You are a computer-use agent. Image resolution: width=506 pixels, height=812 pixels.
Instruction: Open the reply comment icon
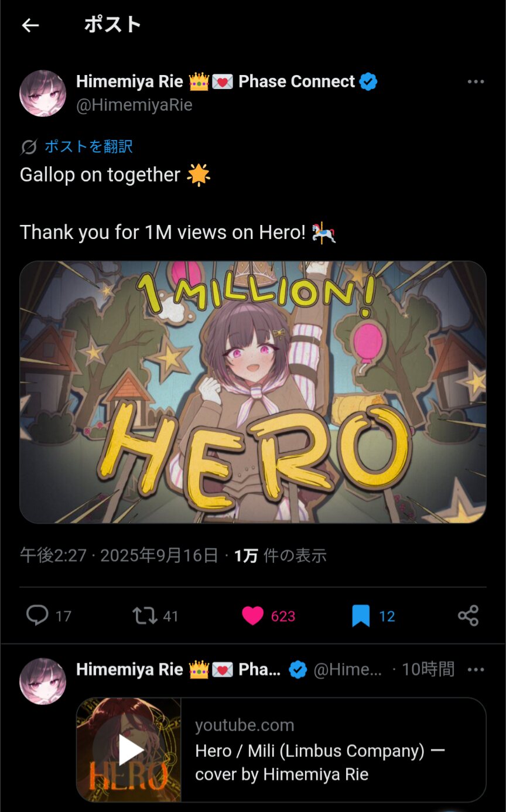(37, 616)
